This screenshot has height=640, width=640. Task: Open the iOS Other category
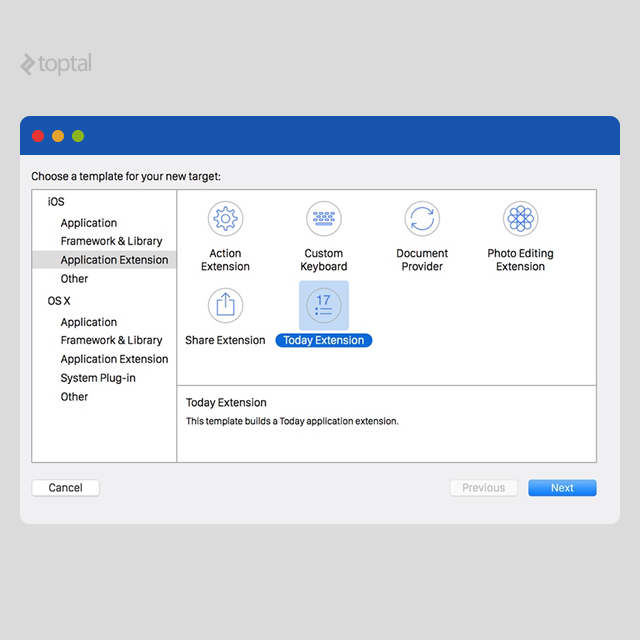[x=74, y=279]
